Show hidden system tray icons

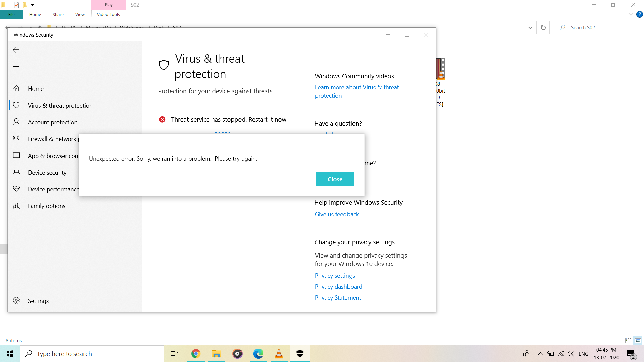540,354
